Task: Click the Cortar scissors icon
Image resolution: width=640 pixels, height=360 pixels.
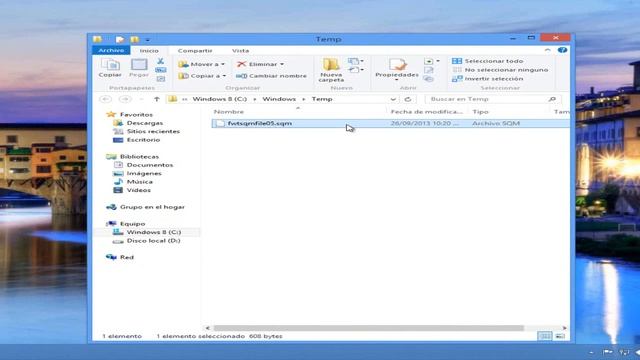Action: [x=160, y=61]
